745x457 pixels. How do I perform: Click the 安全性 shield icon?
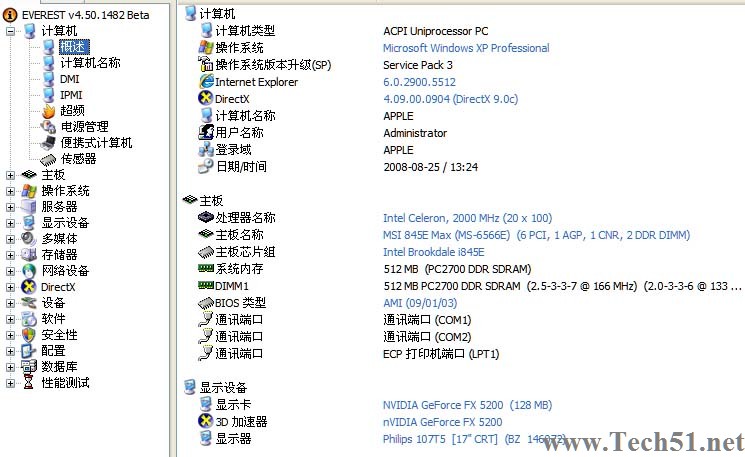(x=29, y=335)
